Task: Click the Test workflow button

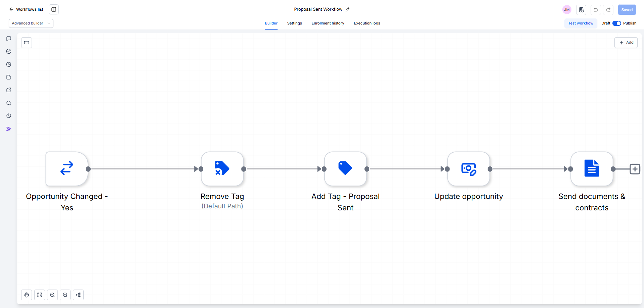Action: (581, 23)
